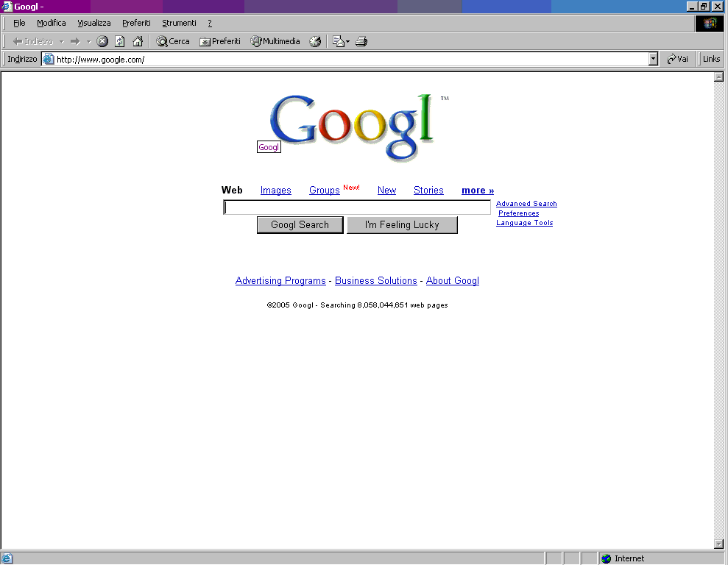The width and height of the screenshot is (728, 565).
Task: Open the Visualizza menu
Action: [93, 23]
